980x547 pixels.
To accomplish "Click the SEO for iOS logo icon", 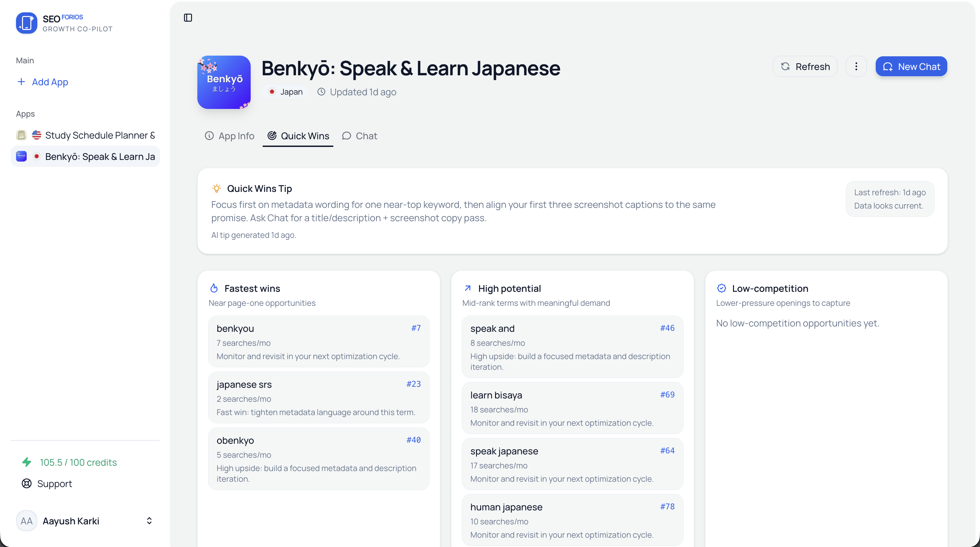I will pyautogui.click(x=26, y=23).
